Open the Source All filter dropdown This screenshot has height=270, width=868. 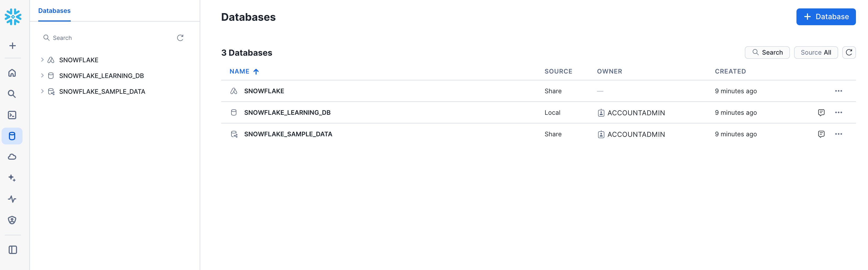[815, 52]
